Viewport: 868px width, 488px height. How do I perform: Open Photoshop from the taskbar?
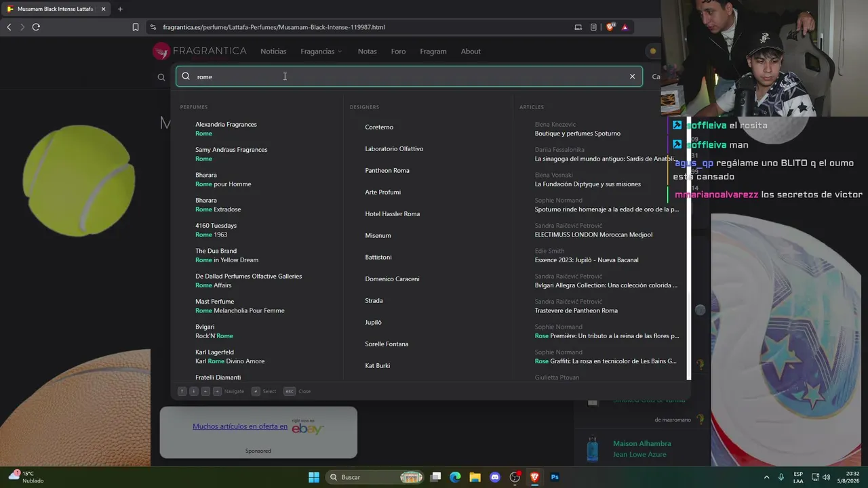[x=555, y=477]
